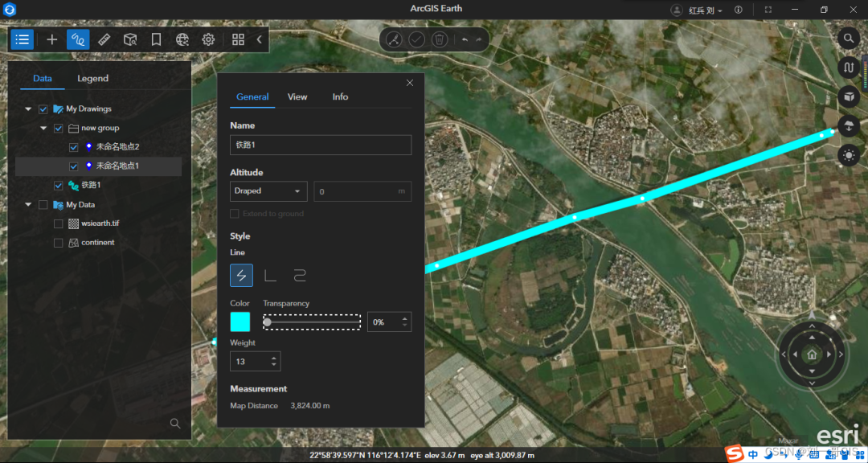
Task: Delete drawing with the trash icon
Action: coord(440,39)
